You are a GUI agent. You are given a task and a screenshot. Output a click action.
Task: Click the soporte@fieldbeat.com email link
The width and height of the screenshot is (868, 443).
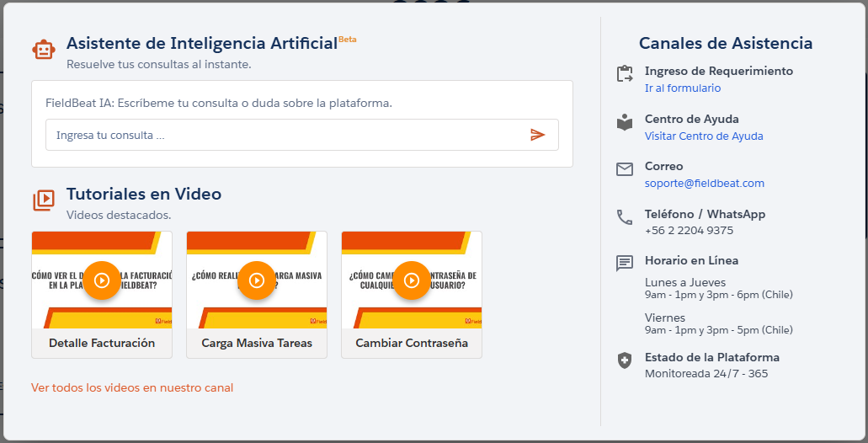704,184
